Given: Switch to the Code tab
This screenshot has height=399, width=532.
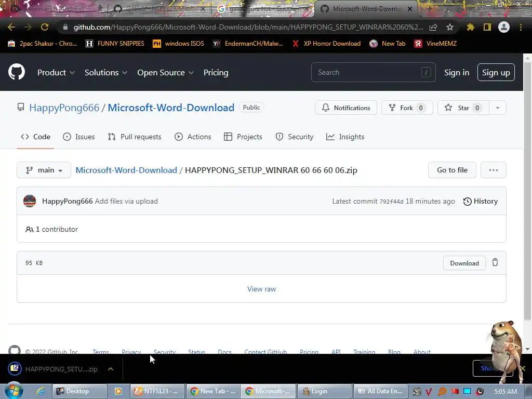Looking at the screenshot, I should click(35, 137).
